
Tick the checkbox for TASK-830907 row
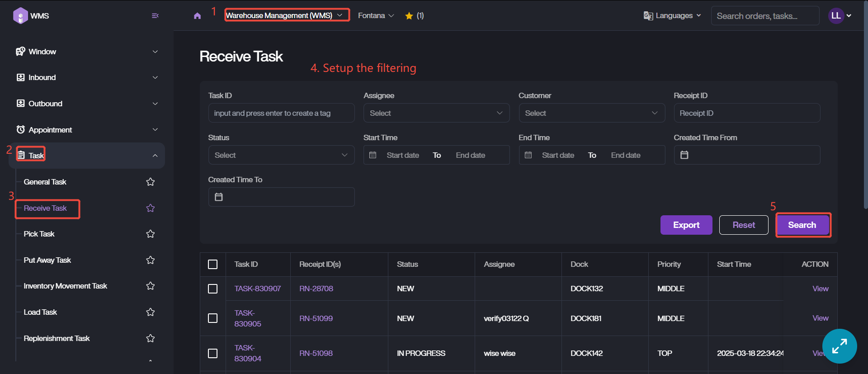(x=212, y=289)
